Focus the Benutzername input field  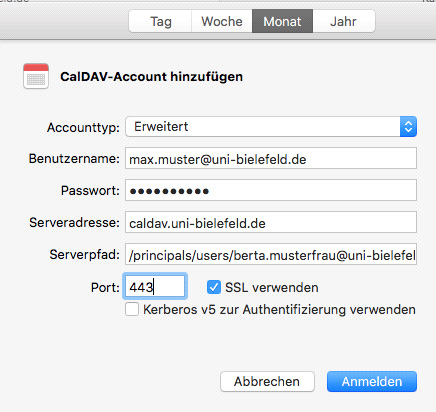point(271,158)
